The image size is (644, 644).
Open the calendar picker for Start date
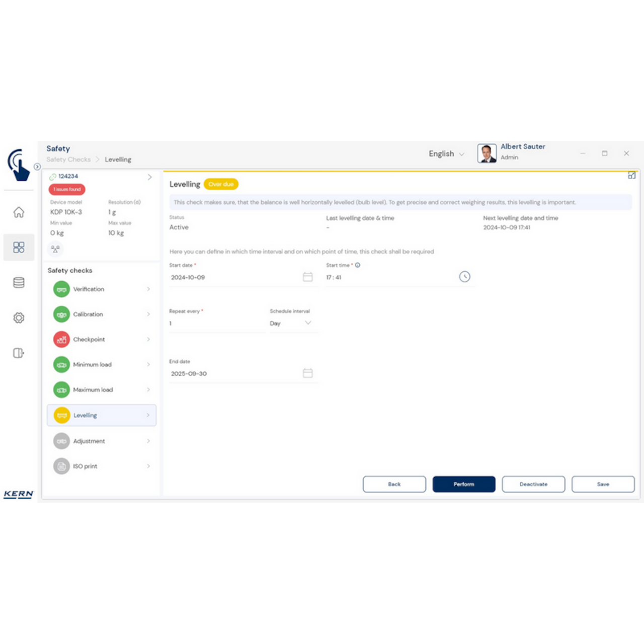pyautogui.click(x=308, y=277)
